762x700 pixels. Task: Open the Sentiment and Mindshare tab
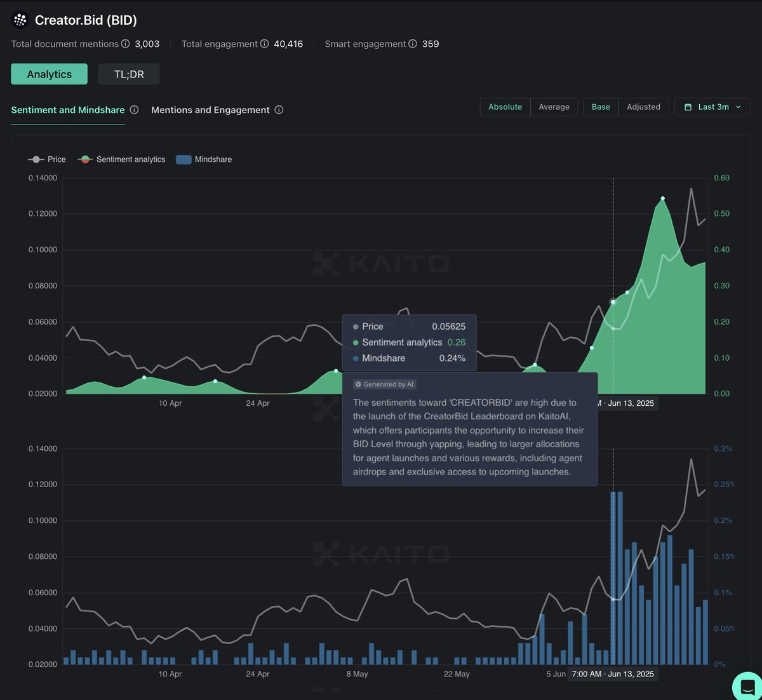[68, 110]
